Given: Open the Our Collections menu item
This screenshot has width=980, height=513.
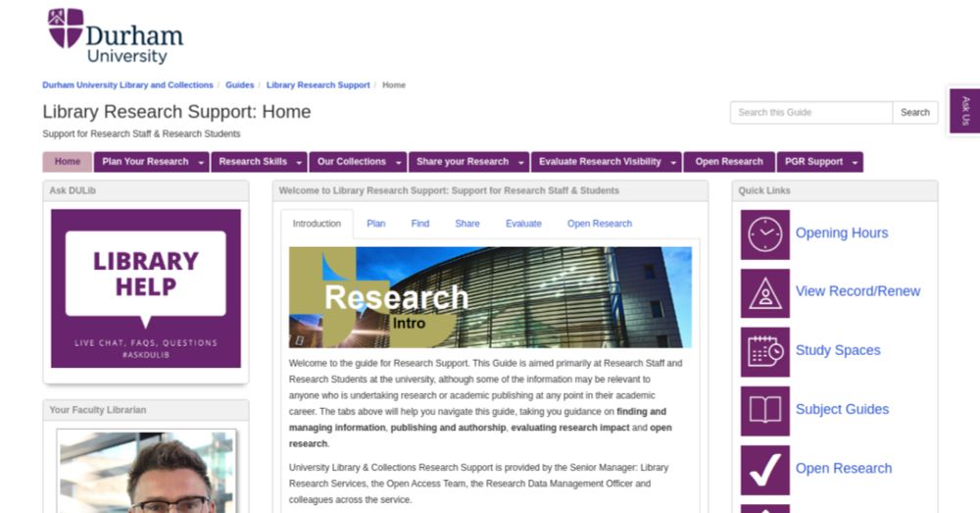Looking at the screenshot, I should point(351,162).
